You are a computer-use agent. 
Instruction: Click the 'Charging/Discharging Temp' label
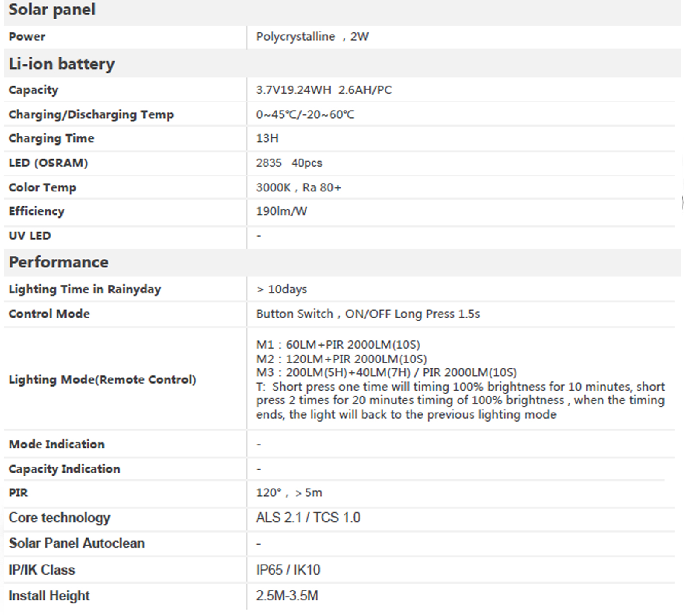91,114
